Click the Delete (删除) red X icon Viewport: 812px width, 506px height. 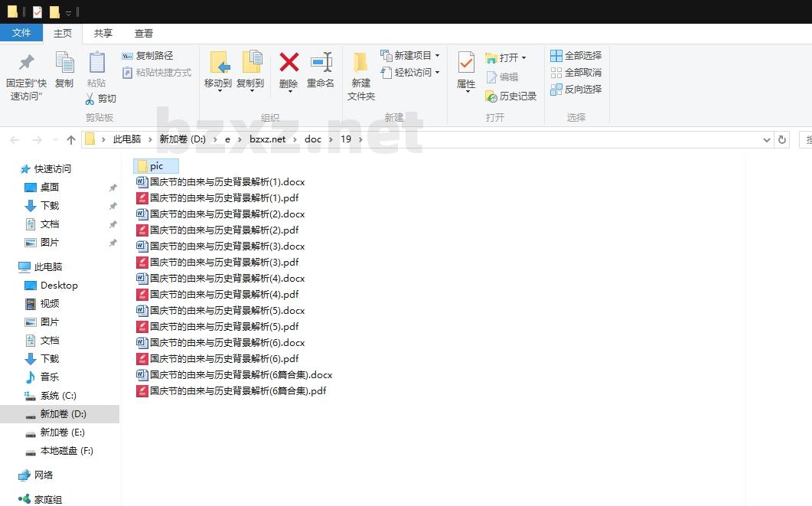point(289,63)
